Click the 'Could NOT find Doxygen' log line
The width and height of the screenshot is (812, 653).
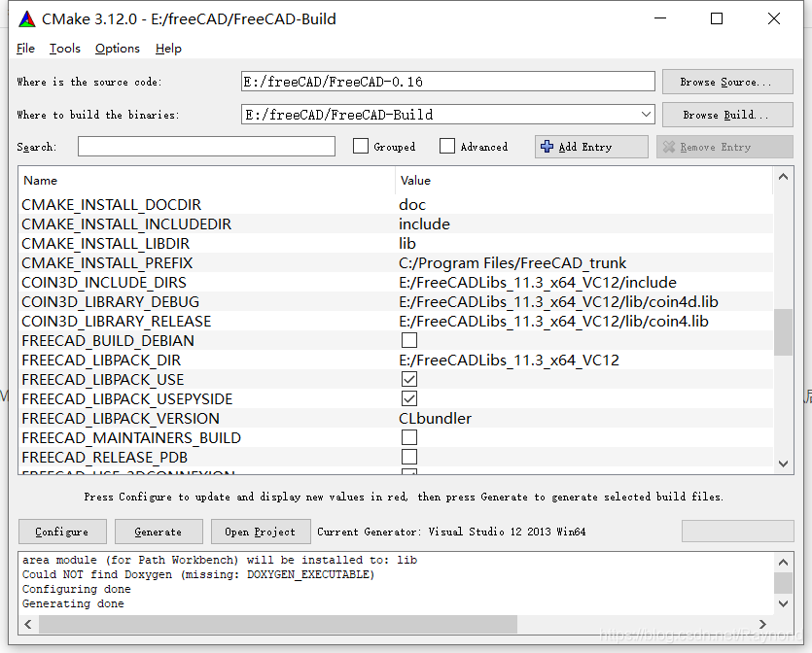[198, 574]
